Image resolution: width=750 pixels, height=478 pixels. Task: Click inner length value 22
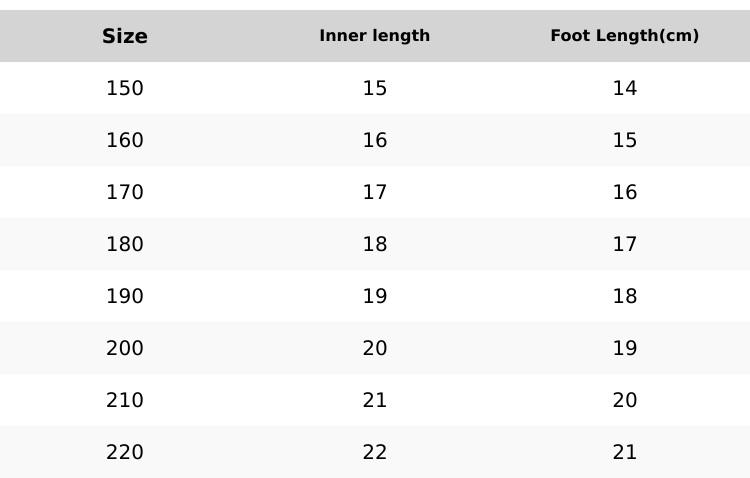click(375, 452)
